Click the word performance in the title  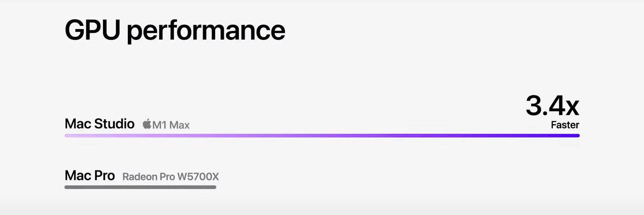pyautogui.click(x=206, y=31)
